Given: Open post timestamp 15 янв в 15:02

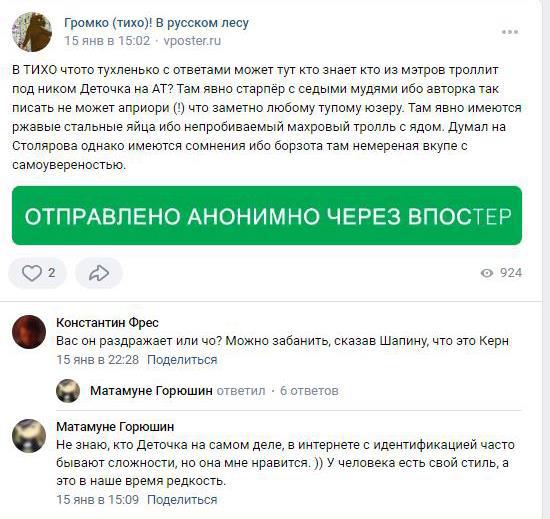Looking at the screenshot, I should (x=107, y=41).
